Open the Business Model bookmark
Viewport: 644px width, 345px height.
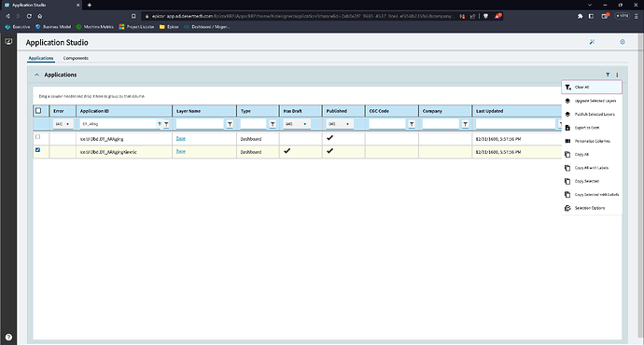(53, 27)
